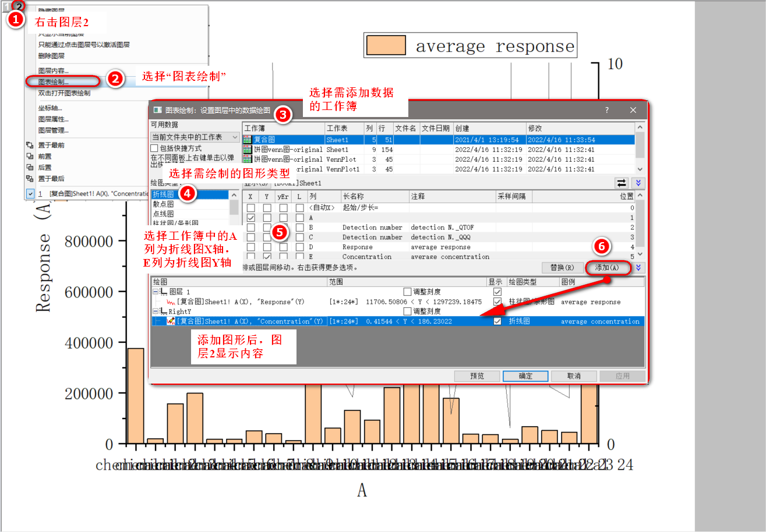
Task: Click the workbook icon for 复合图
Action: (x=248, y=140)
